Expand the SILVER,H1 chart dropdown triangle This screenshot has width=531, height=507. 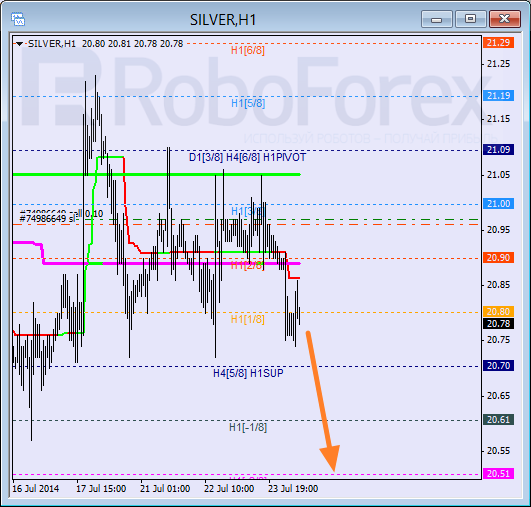[19, 44]
